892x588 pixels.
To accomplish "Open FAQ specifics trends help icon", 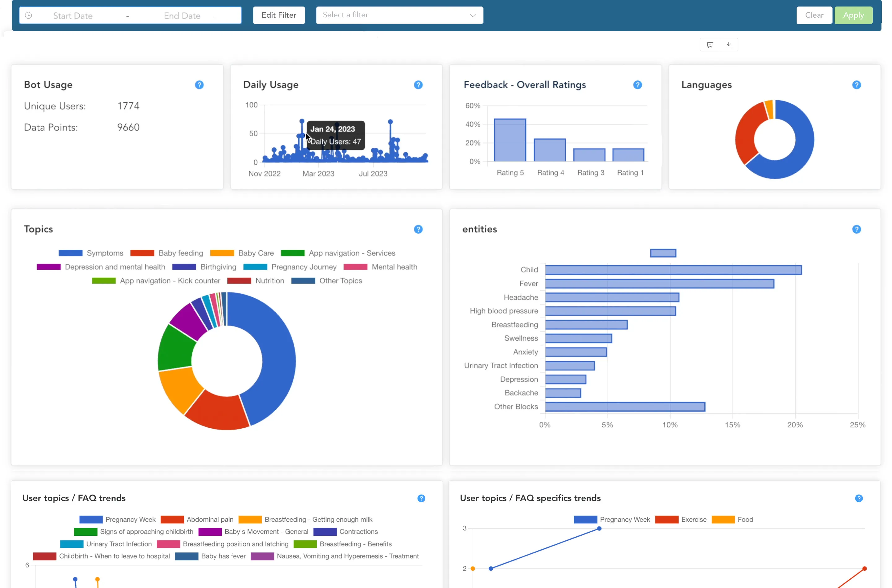I will point(859,498).
